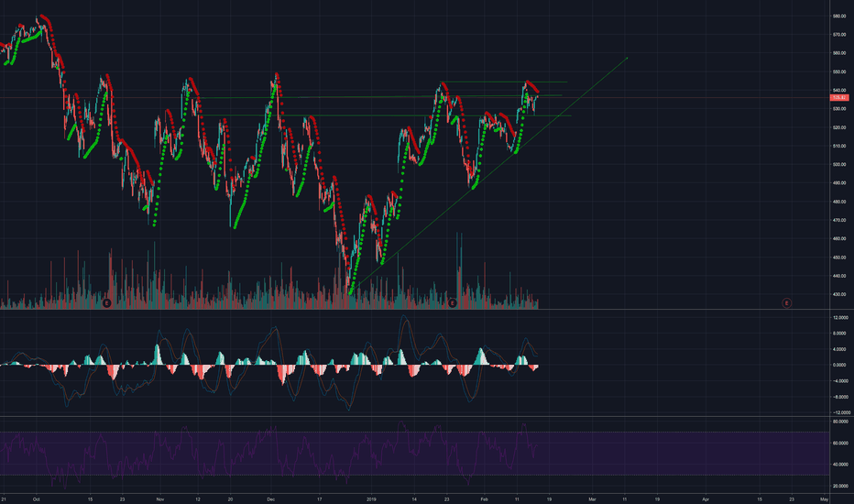Click the 480.00 price axis label
This screenshot has width=854, height=504.
[x=839, y=202]
